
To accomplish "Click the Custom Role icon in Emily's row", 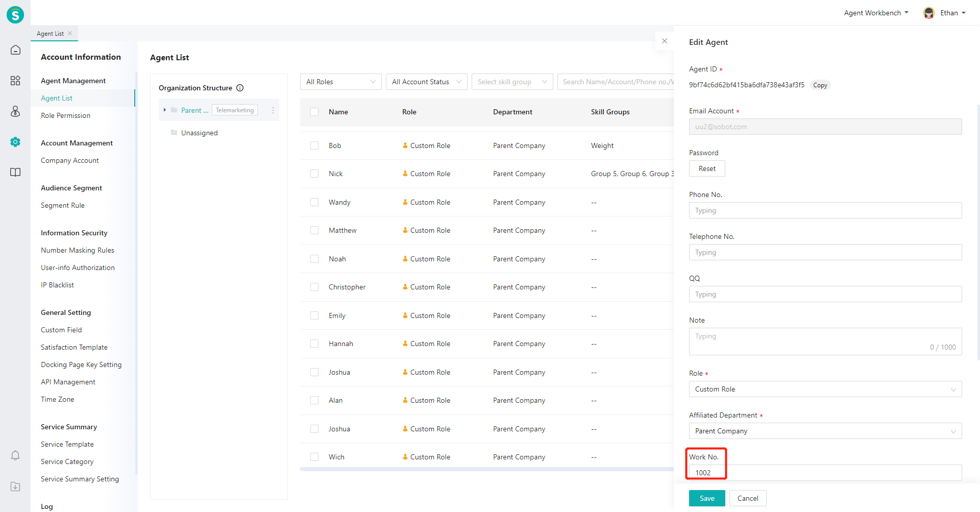I will (x=405, y=315).
